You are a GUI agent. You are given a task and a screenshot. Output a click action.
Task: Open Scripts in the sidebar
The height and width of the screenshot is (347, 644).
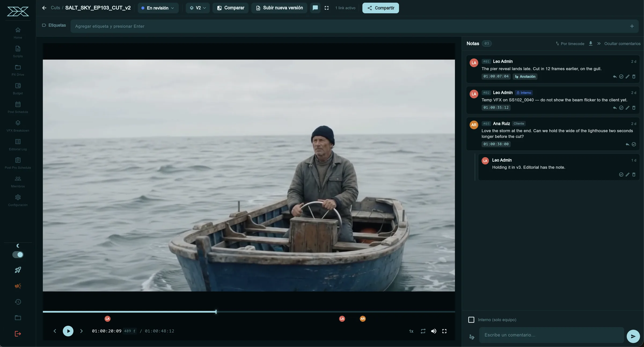point(18,52)
